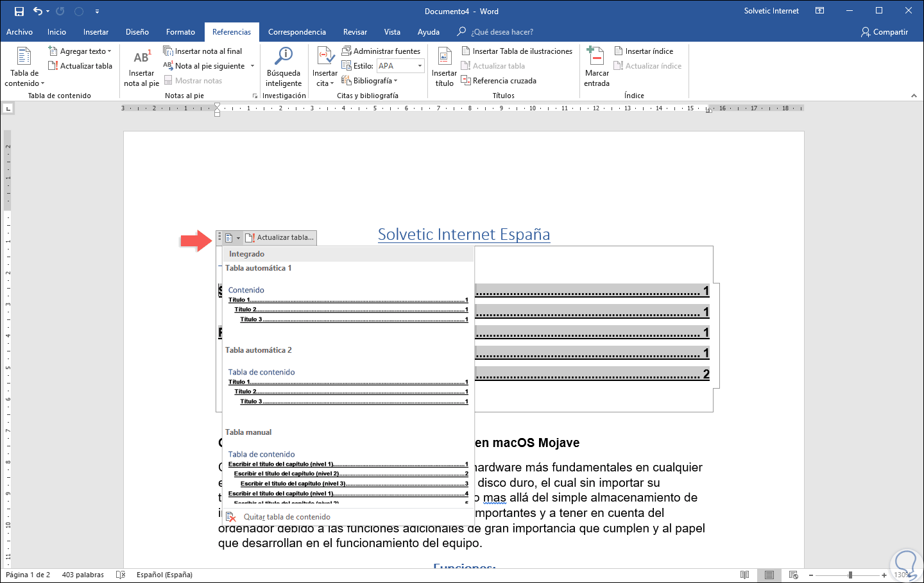This screenshot has width=924, height=583.
Task: Select the table of contents move handle
Action: [x=219, y=237]
